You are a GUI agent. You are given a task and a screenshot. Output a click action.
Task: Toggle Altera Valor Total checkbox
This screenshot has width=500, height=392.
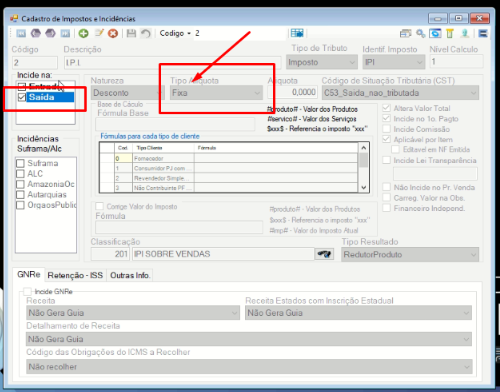tap(386, 108)
